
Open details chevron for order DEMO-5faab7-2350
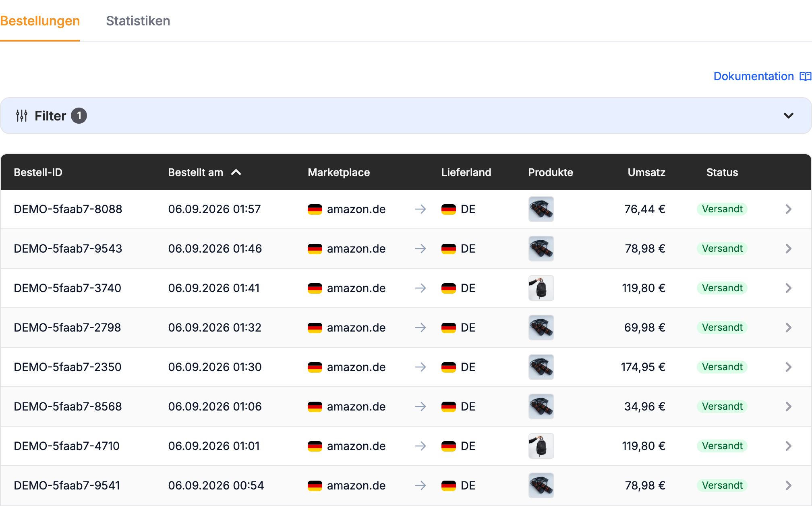point(788,367)
